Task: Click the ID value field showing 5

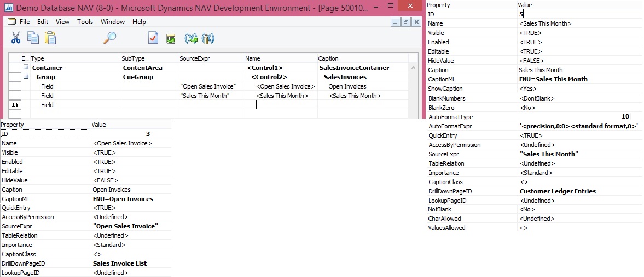Action: coord(579,14)
